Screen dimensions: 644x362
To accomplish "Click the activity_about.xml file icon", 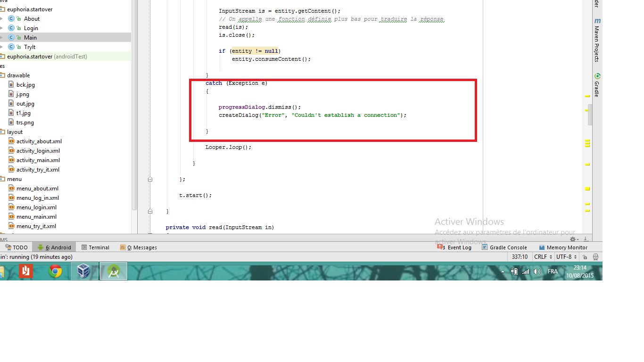I will coord(12,141).
